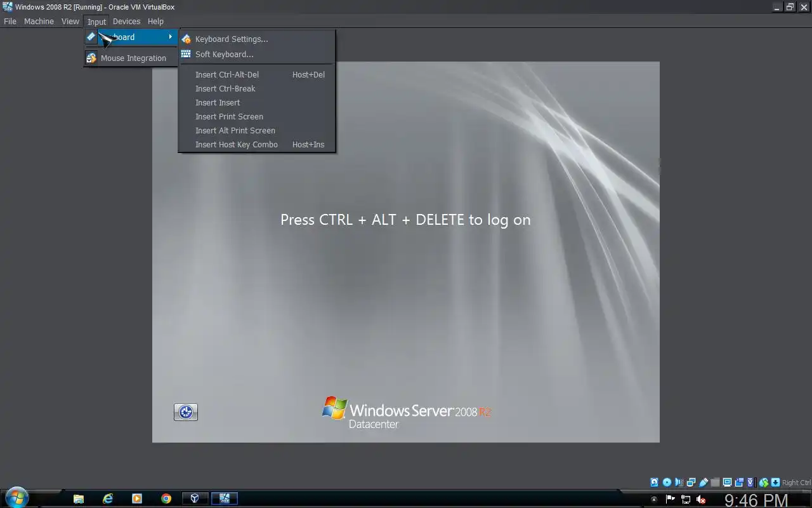Click the hard disk activity status icon

(655, 483)
